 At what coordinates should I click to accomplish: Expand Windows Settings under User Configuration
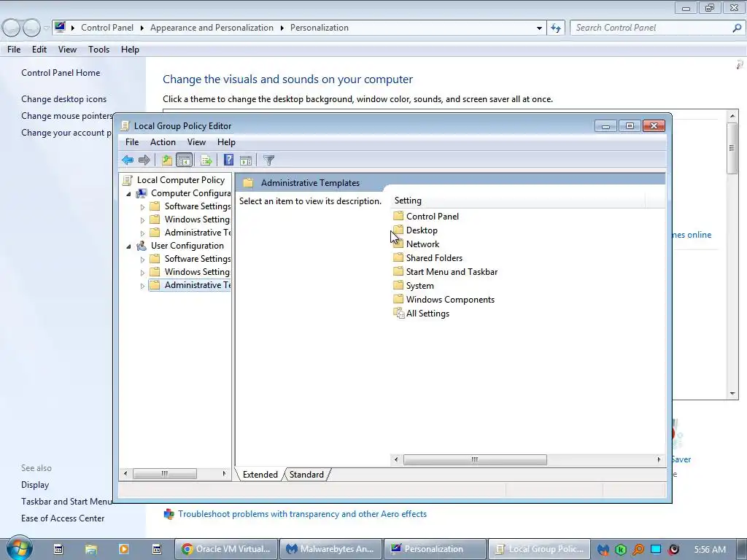(x=142, y=273)
